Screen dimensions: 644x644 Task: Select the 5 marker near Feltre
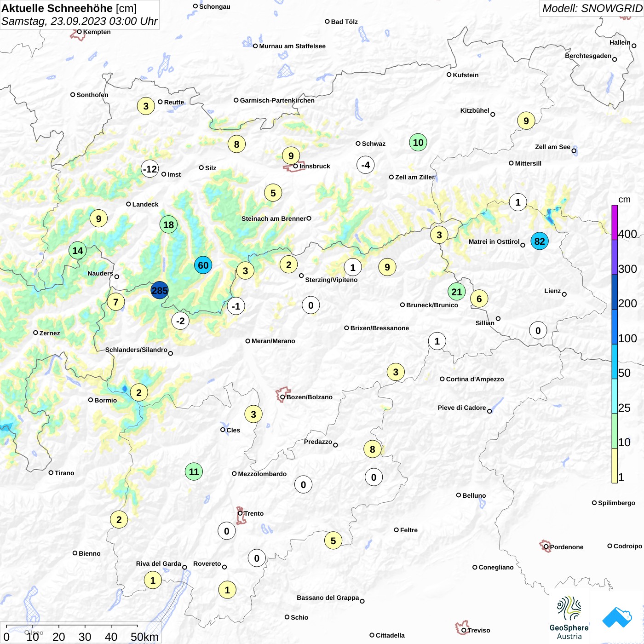(x=333, y=540)
